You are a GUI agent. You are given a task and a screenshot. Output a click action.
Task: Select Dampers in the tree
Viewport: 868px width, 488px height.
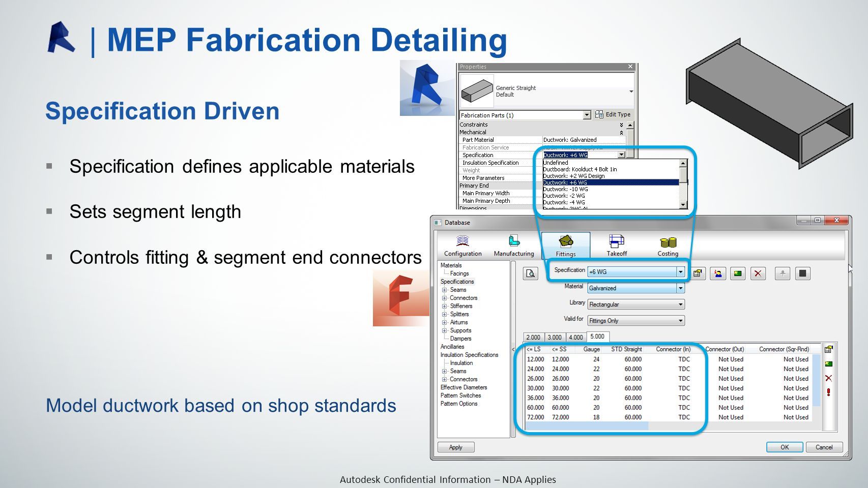[x=460, y=339]
